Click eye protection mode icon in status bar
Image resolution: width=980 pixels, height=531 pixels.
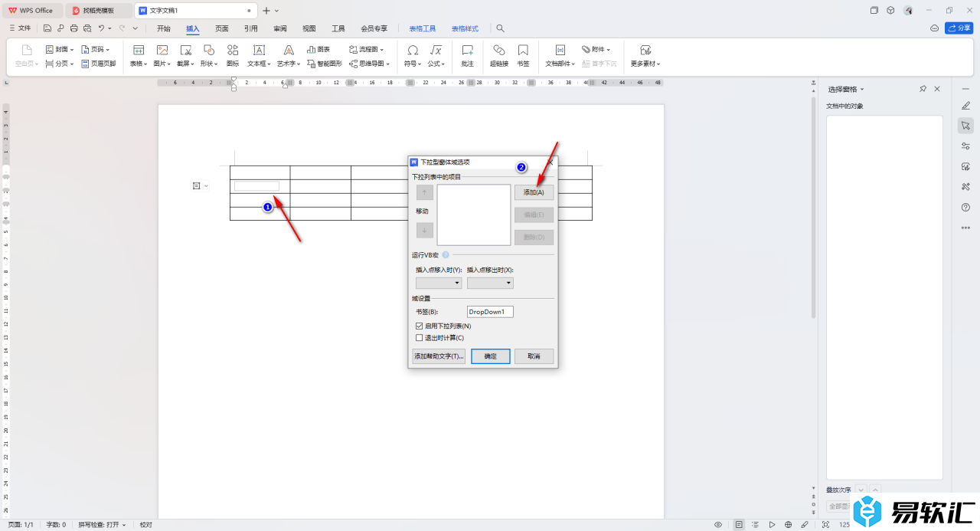click(x=718, y=525)
